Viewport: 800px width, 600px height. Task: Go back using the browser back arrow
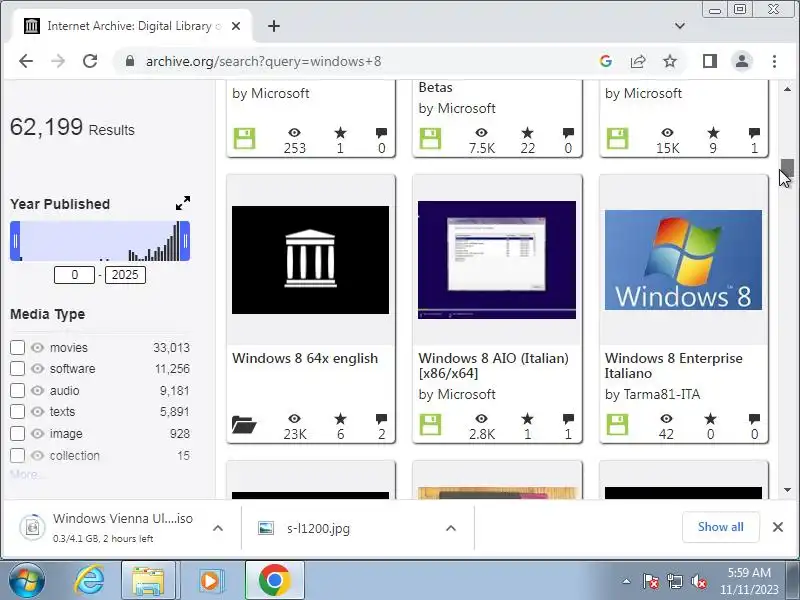point(26,61)
